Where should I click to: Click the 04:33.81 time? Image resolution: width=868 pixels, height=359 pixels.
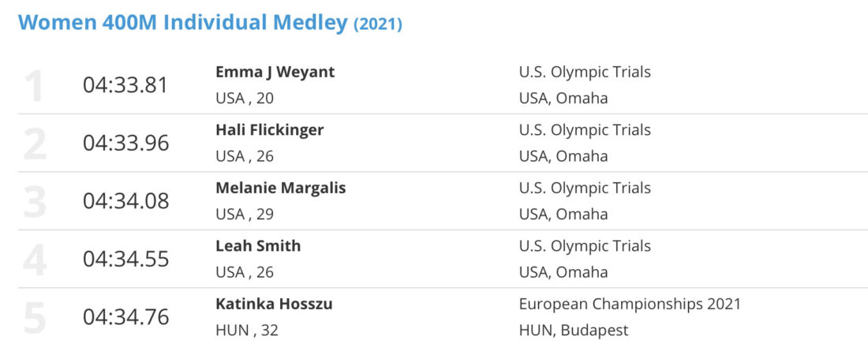click(x=125, y=85)
